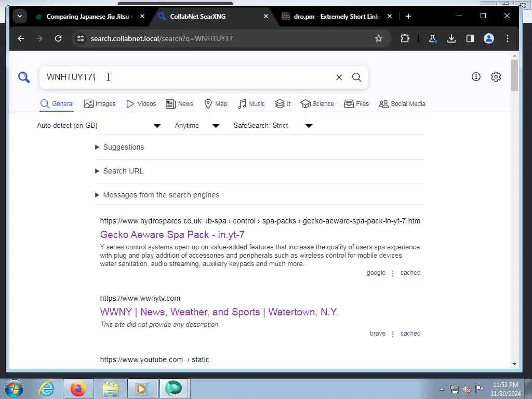
Task: Open Internet Explorer from taskbar
Action: click(46, 389)
